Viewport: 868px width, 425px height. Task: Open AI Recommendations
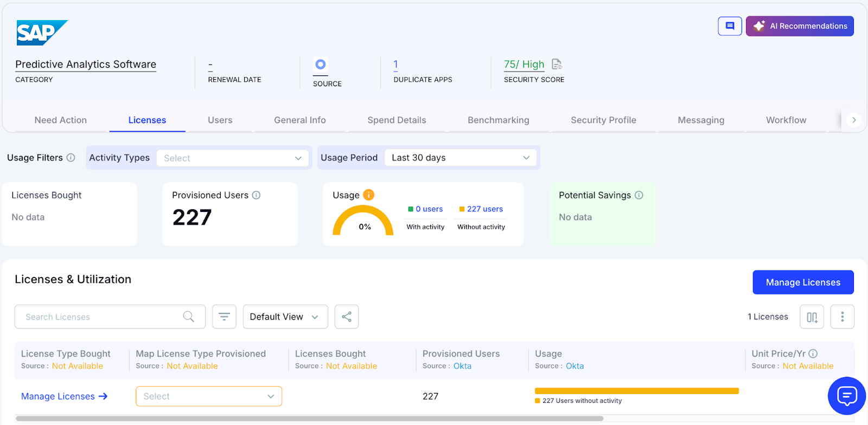coord(800,26)
